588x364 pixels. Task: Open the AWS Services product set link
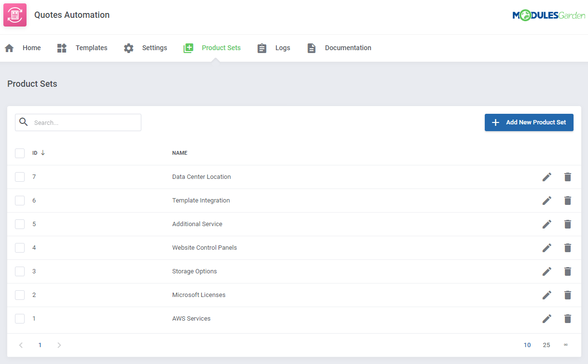[191, 319]
